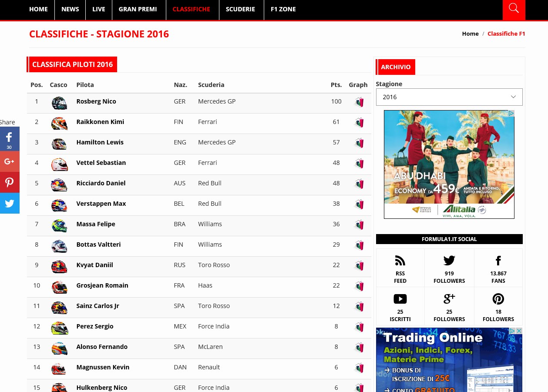Click the 'Pilota' column header
Viewport: 548px width, 392px height.
click(85, 85)
